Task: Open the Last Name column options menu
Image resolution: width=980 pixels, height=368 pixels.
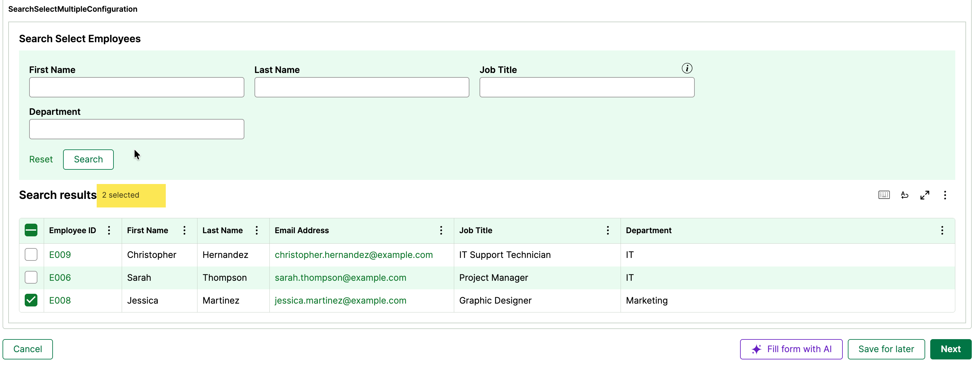Action: (256, 231)
